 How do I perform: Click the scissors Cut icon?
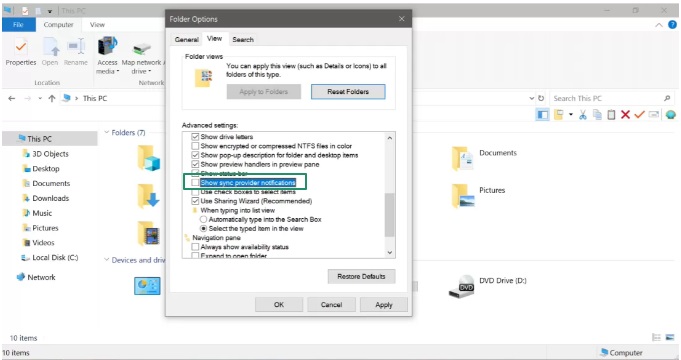(583, 115)
